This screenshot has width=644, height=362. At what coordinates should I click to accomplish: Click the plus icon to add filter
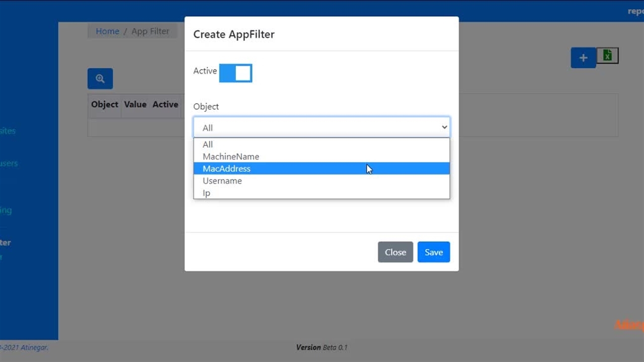[583, 58]
